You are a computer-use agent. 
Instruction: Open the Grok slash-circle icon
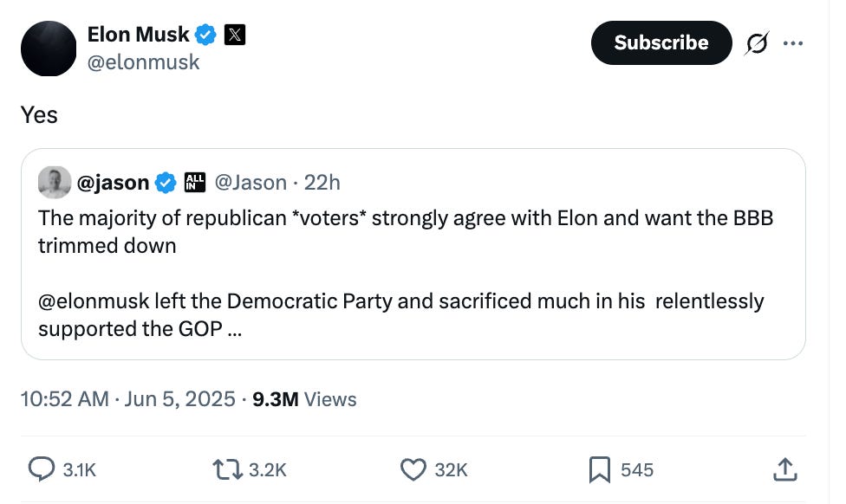pyautogui.click(x=756, y=43)
